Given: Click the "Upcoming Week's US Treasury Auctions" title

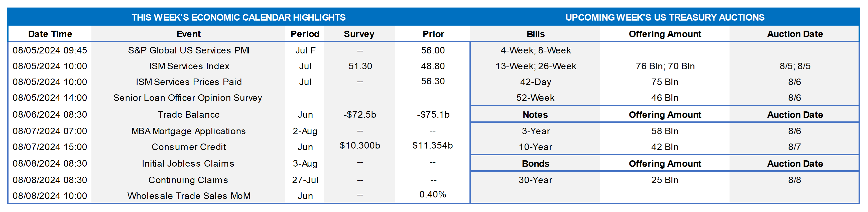Looking at the screenshot, I should 665,17.
